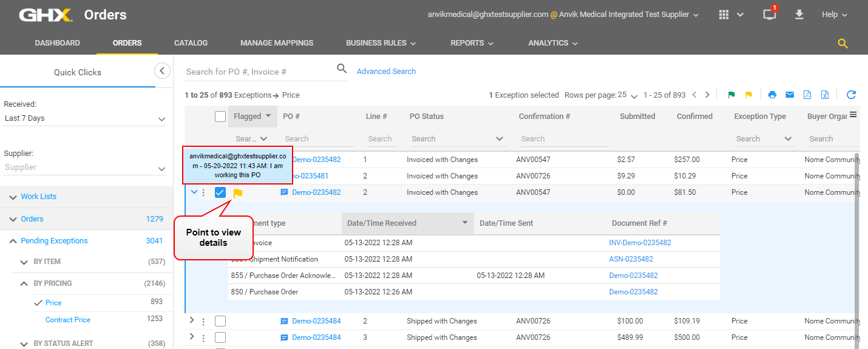Open the yellow global search magnifier

pyautogui.click(x=843, y=43)
